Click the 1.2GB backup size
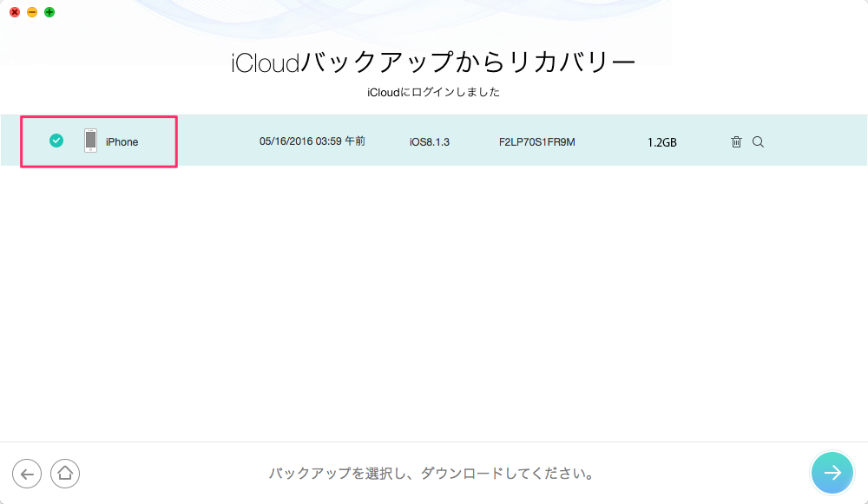 pyautogui.click(x=662, y=142)
